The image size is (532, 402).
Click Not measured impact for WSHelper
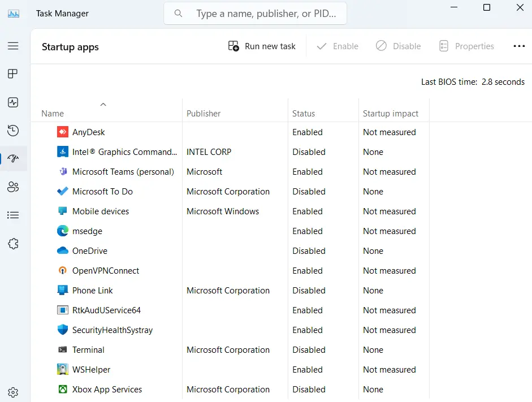[390, 369]
